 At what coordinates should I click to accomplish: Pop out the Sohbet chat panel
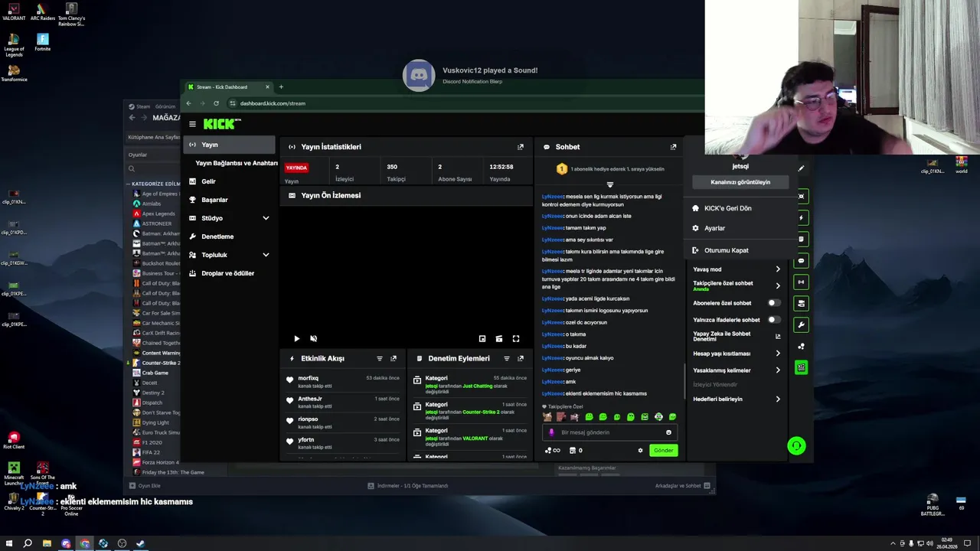pyautogui.click(x=673, y=147)
